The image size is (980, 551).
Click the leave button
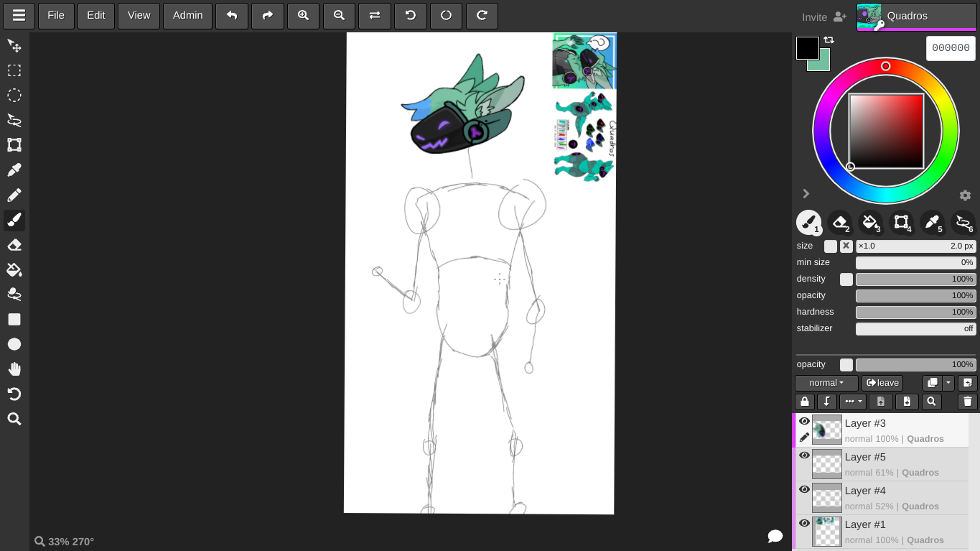(882, 383)
